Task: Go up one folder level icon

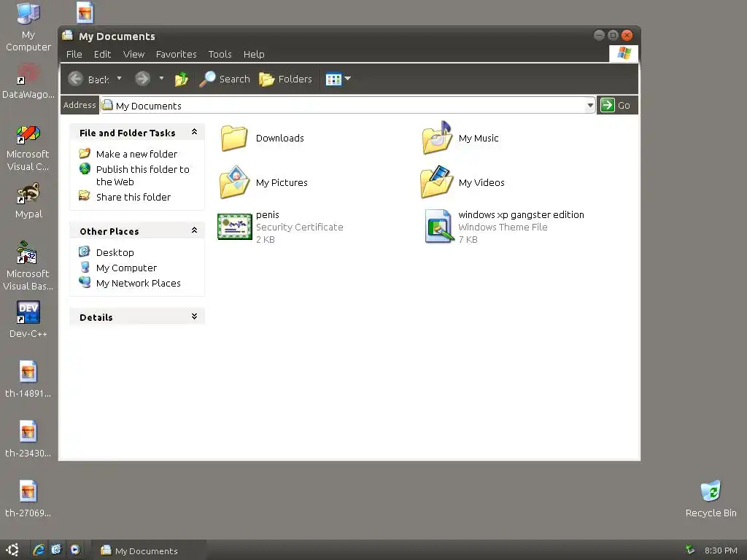Action: coord(181,79)
